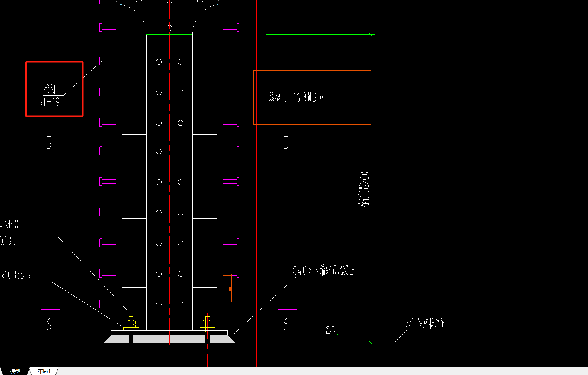
Task: Click the right section mark 5
Action: [286, 142]
